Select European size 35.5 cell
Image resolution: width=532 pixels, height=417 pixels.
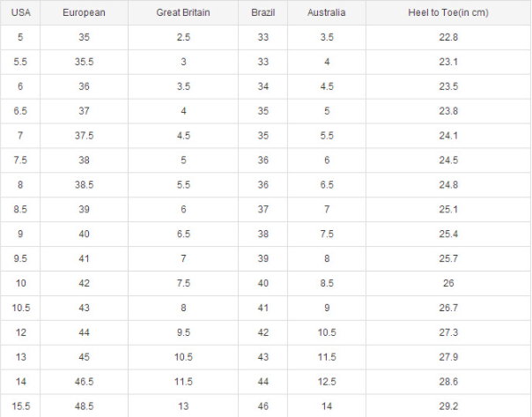coord(85,62)
